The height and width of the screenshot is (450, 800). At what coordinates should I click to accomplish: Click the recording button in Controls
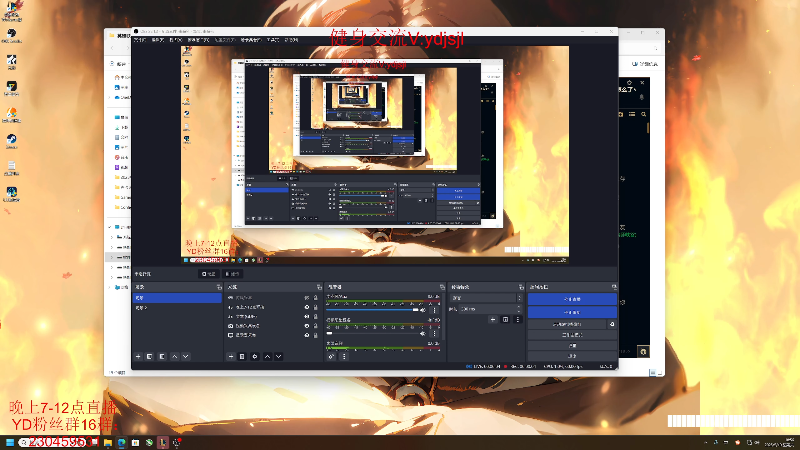click(x=572, y=312)
